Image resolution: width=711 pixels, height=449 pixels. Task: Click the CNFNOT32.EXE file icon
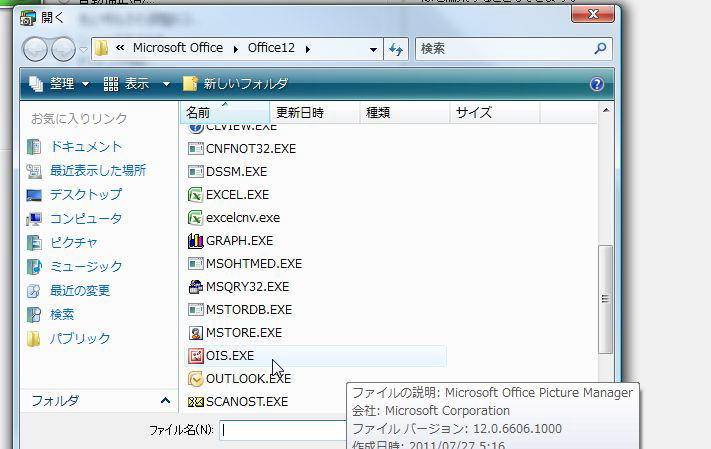pyautogui.click(x=195, y=149)
